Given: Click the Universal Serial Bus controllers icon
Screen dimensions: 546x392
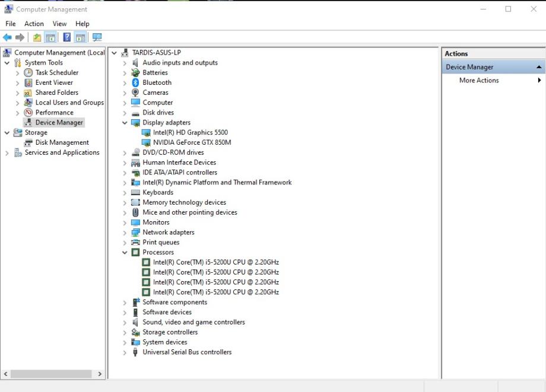Looking at the screenshot, I should click(135, 352).
